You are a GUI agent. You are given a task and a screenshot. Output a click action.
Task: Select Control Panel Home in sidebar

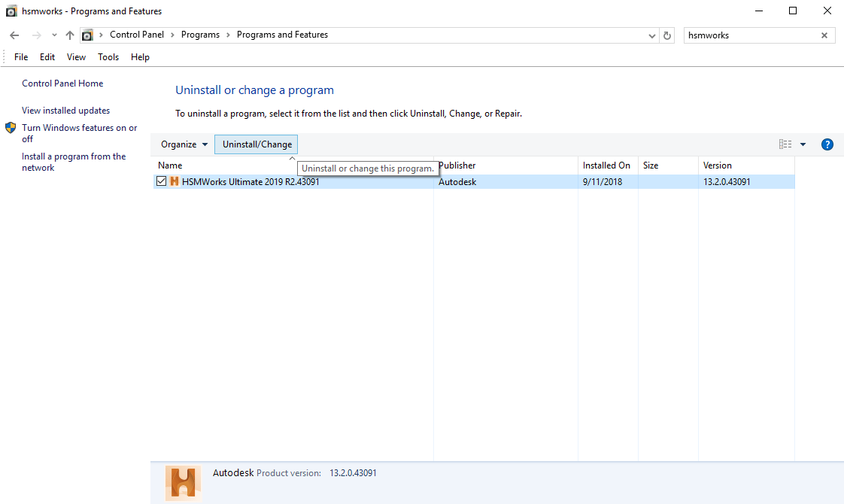(62, 83)
